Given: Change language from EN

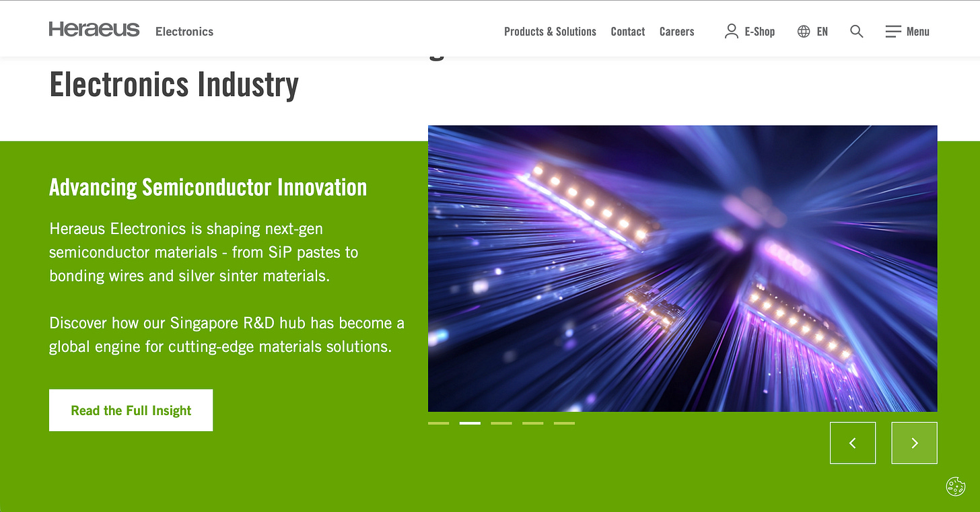Looking at the screenshot, I should (823, 32).
